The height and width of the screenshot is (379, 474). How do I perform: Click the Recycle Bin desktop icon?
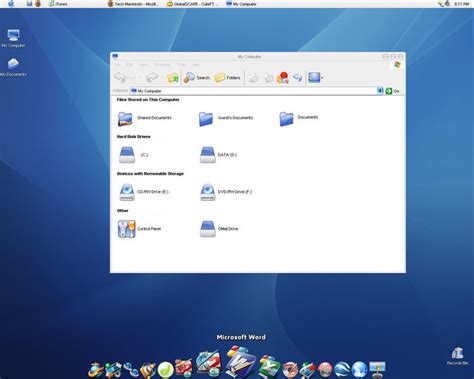pyautogui.click(x=458, y=356)
